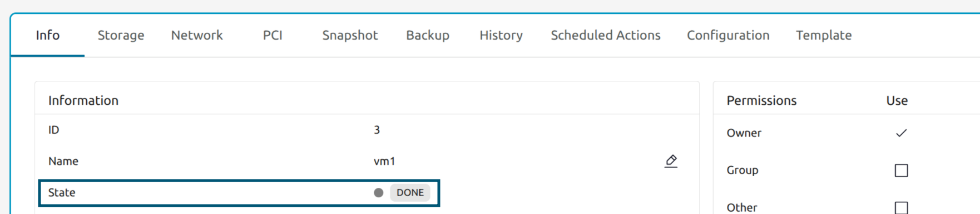The width and height of the screenshot is (980, 214).
Task: Enable Group Use permission checkbox
Action: (901, 170)
